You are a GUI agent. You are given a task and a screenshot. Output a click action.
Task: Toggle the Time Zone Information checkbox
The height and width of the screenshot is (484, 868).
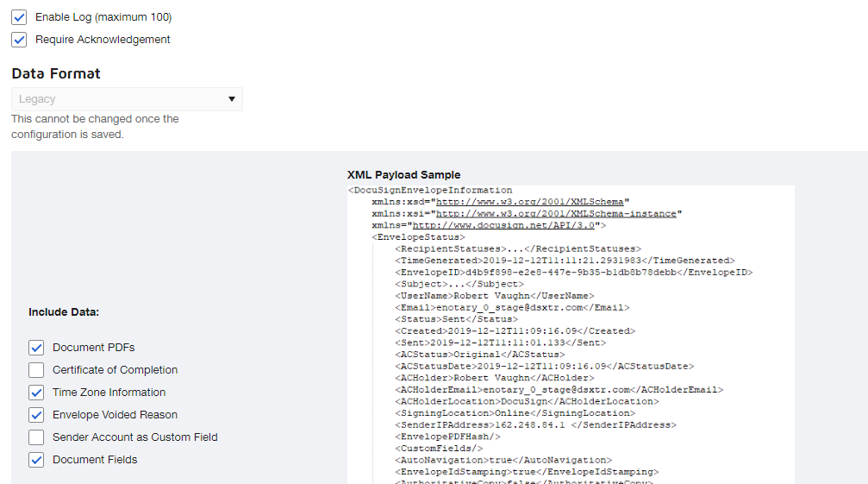click(x=36, y=393)
